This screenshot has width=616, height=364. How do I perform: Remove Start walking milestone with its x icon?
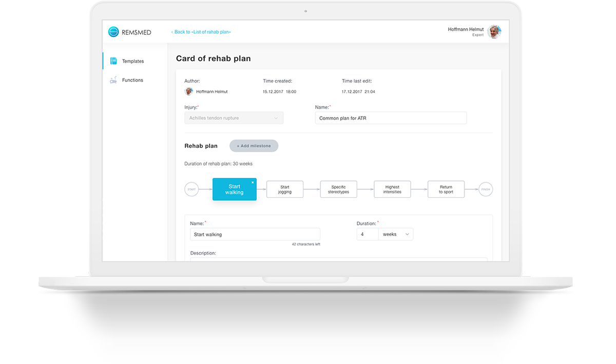pyautogui.click(x=253, y=182)
